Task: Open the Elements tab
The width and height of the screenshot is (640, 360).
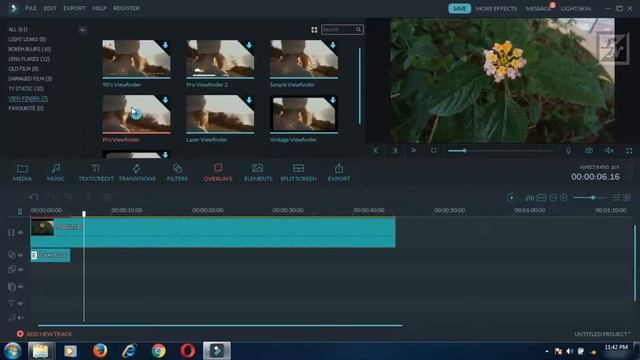Action: (258, 173)
